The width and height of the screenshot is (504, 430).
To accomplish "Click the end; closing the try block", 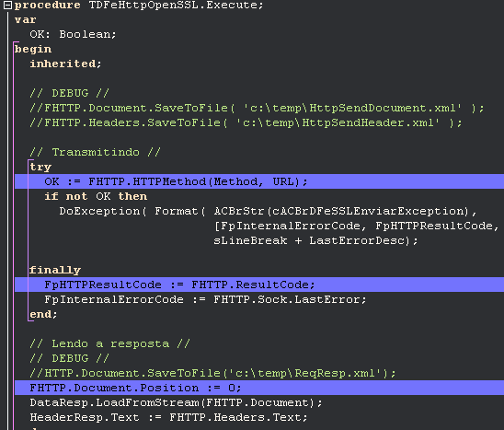I will coord(43,314).
